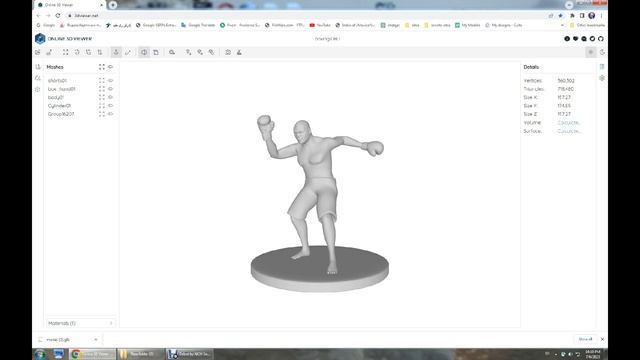Screen dimensions: 640x360
Task: Open the info icon in header
Action: click(x=567, y=39)
